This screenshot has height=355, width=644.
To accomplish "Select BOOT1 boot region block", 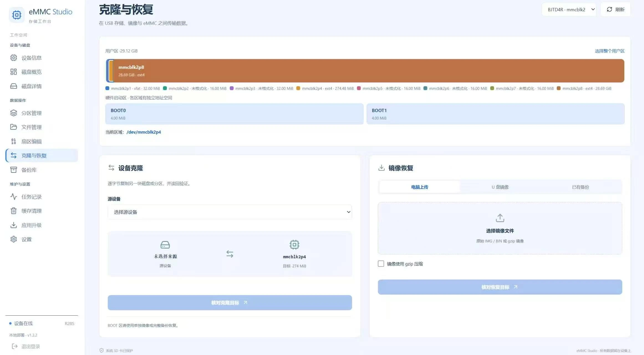I will (x=495, y=114).
